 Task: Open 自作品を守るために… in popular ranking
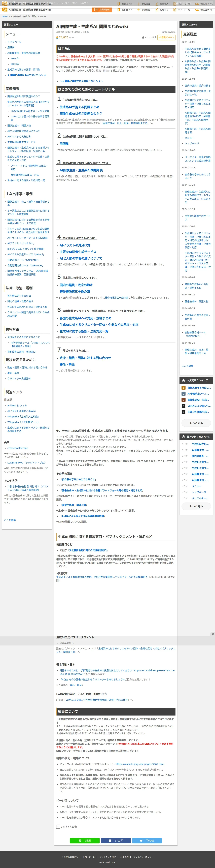tap(199, 388)
